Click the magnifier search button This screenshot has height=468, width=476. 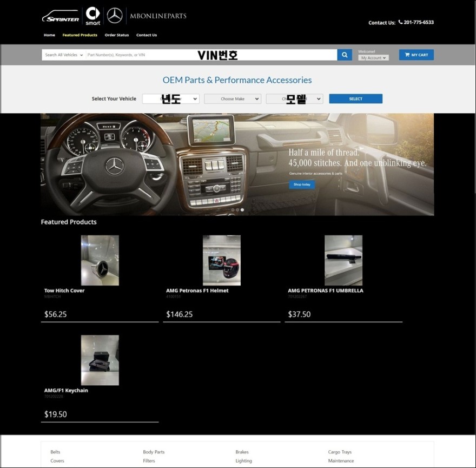pos(345,55)
